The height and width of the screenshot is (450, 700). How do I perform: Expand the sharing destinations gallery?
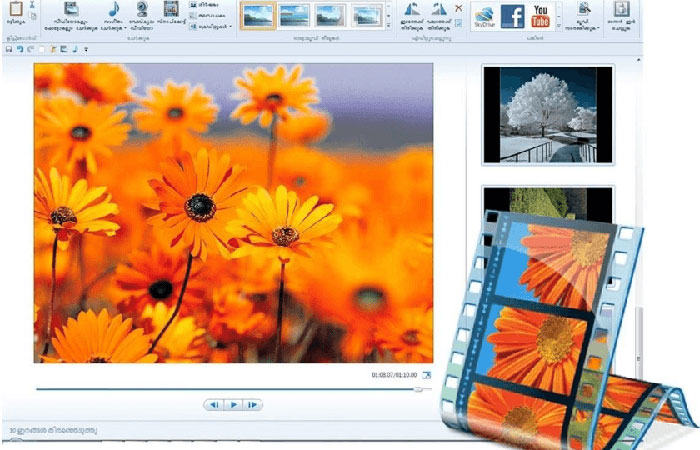click(559, 24)
